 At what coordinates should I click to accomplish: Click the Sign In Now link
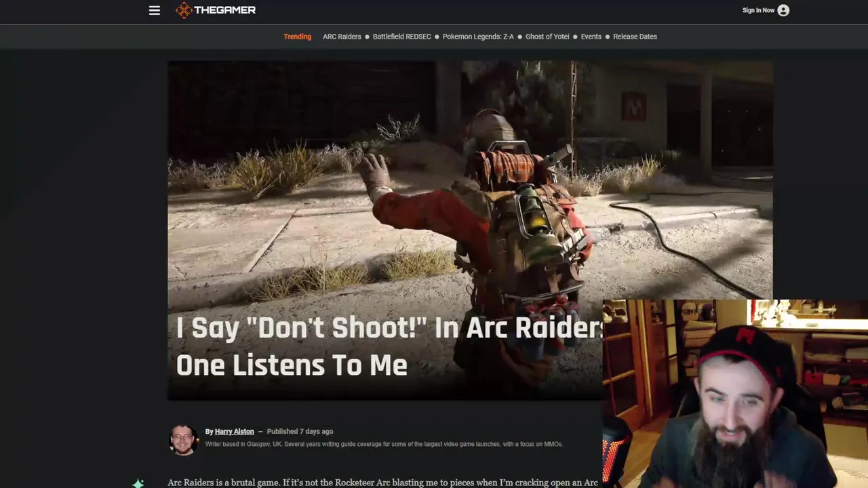coord(758,10)
